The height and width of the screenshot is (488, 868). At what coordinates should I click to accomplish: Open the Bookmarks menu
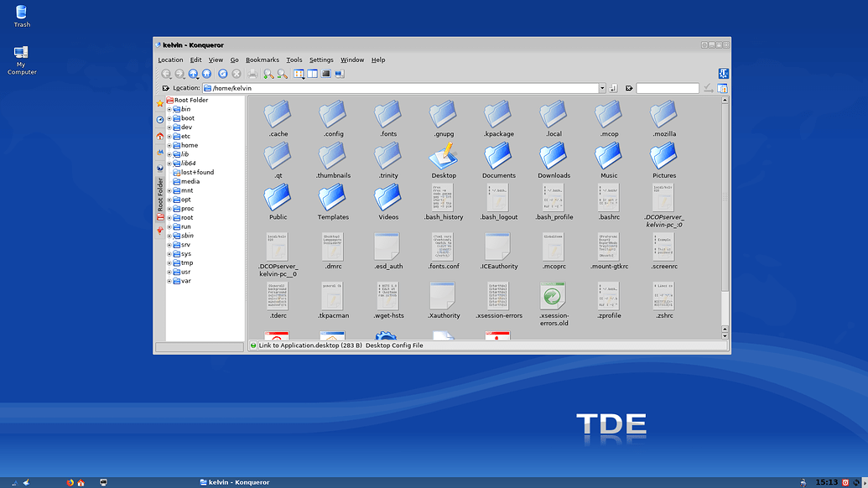262,60
